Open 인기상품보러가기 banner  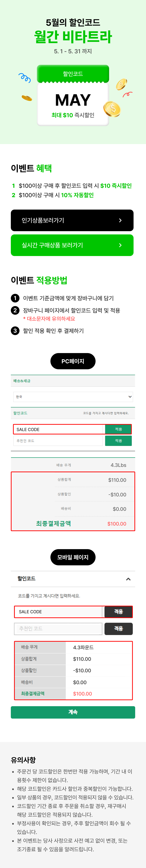72,220
